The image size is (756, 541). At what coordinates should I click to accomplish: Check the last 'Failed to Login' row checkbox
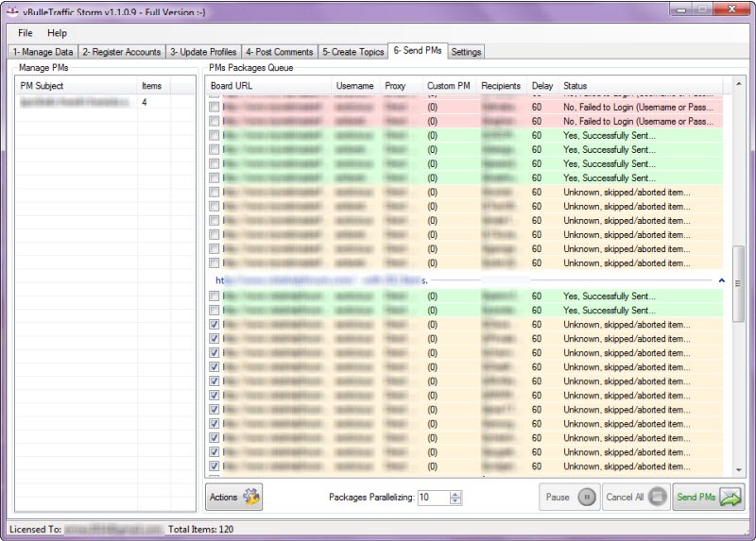click(x=215, y=121)
